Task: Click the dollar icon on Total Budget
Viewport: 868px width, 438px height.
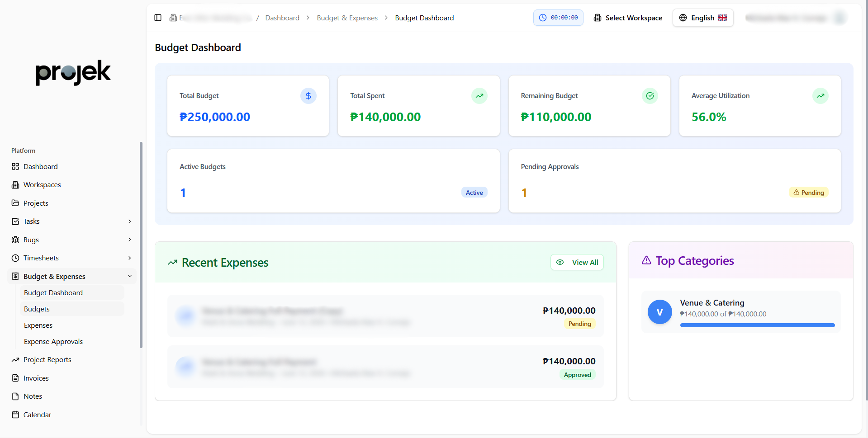Action: point(308,96)
